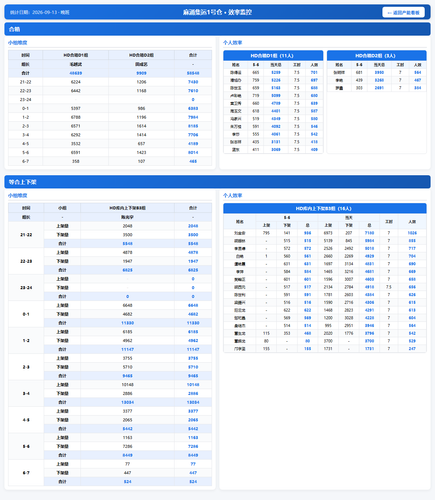The height and width of the screenshot is (500, 435).
Task: Click black value 10148 in the 3-4 group
Action: (127, 385)
